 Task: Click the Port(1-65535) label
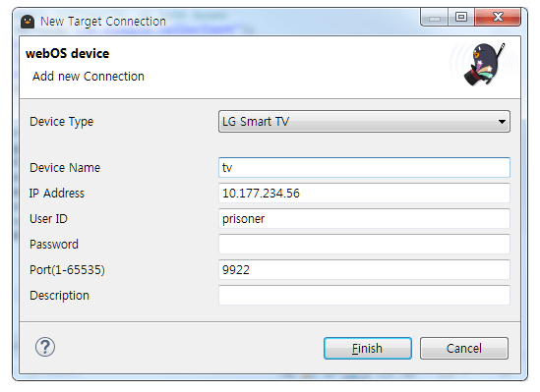coord(67,270)
